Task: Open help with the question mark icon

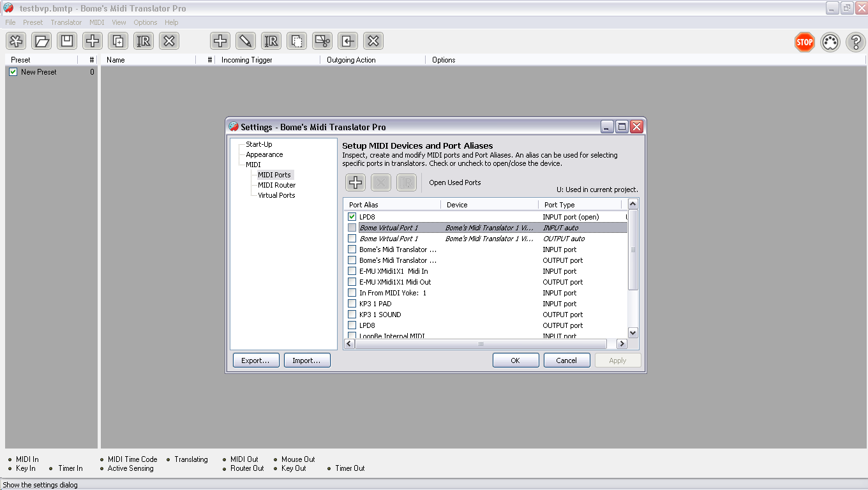Action: click(x=856, y=43)
